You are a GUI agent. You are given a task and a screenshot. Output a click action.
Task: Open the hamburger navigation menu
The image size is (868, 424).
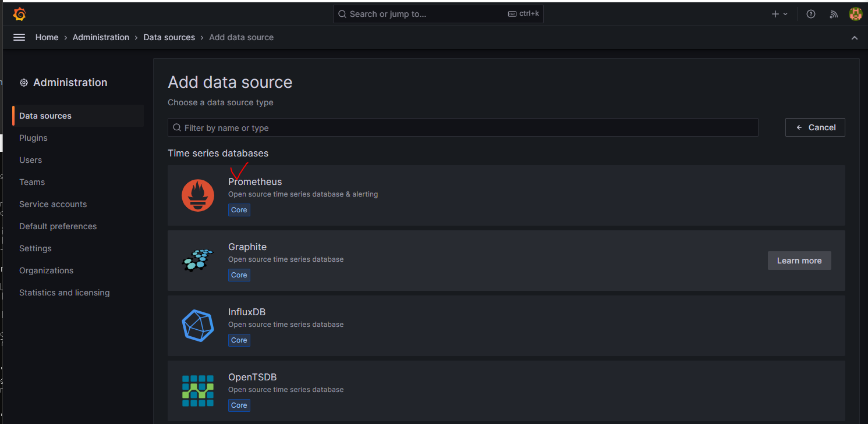click(19, 37)
